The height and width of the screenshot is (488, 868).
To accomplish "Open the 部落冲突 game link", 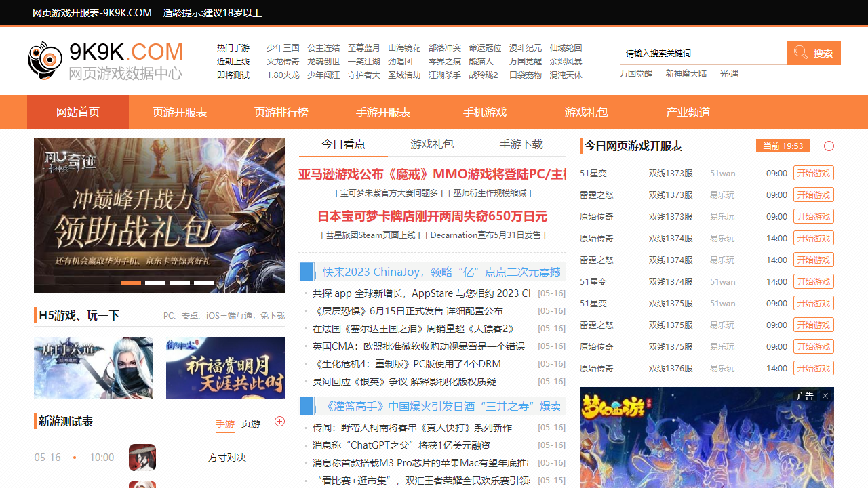I will coord(445,48).
